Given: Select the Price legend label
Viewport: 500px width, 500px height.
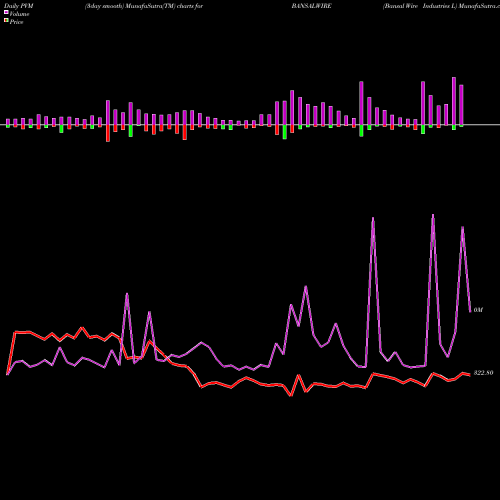Looking at the screenshot, I should pyautogui.click(x=16, y=22).
